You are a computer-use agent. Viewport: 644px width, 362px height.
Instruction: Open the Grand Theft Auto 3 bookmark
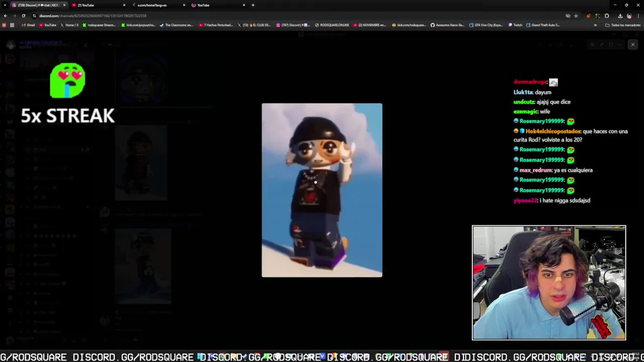click(543, 25)
